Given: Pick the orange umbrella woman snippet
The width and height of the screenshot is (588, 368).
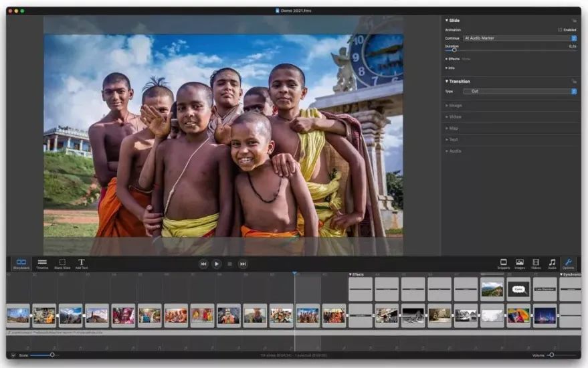Looking at the screenshot, I should [518, 316].
